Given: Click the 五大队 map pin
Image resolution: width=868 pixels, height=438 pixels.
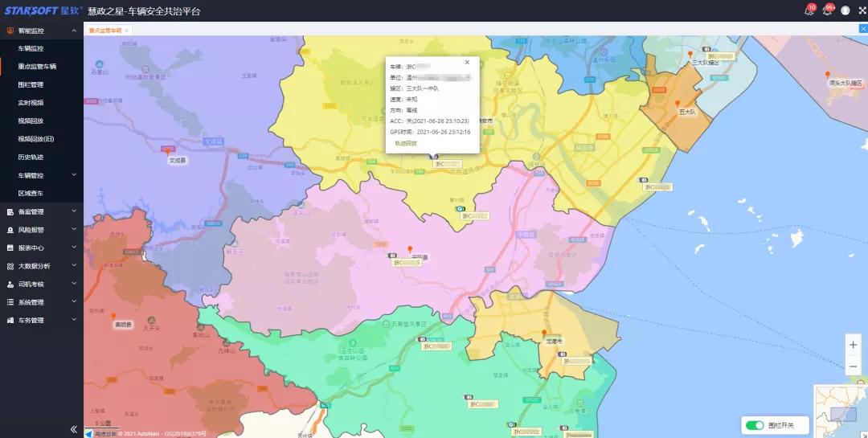Looking at the screenshot, I should [x=677, y=104].
